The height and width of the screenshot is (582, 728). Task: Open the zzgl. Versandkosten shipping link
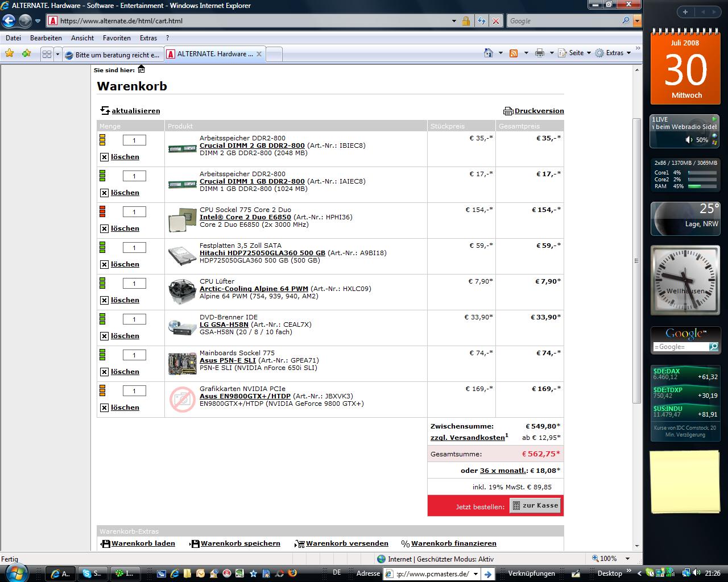[468, 438]
